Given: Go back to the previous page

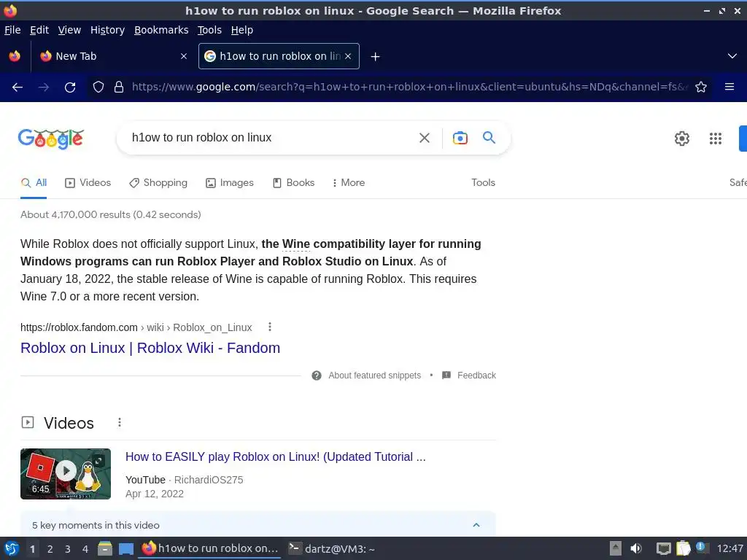Looking at the screenshot, I should coord(18,87).
